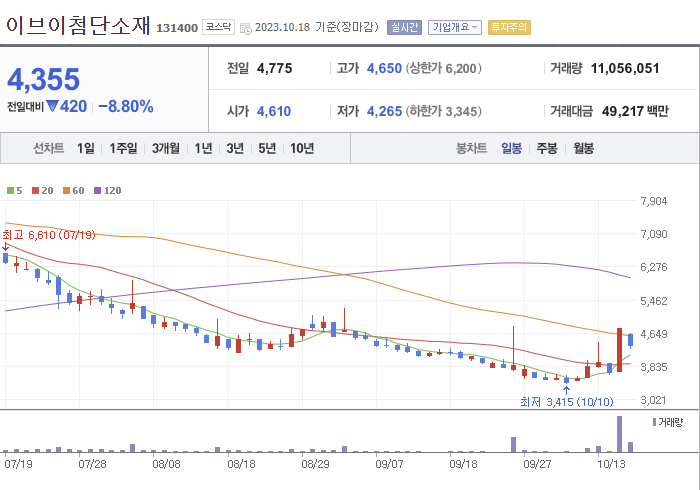Click the 실시간 badge button

(404, 28)
